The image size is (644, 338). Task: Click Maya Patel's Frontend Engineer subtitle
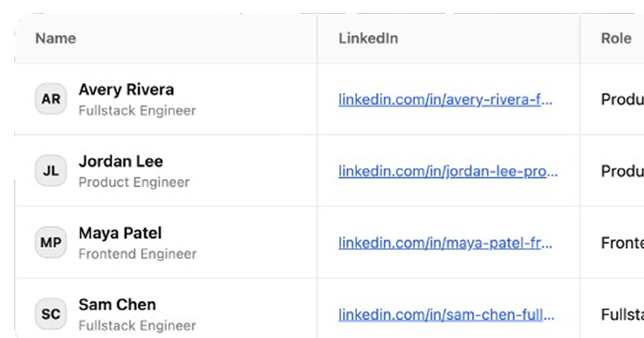[137, 254]
